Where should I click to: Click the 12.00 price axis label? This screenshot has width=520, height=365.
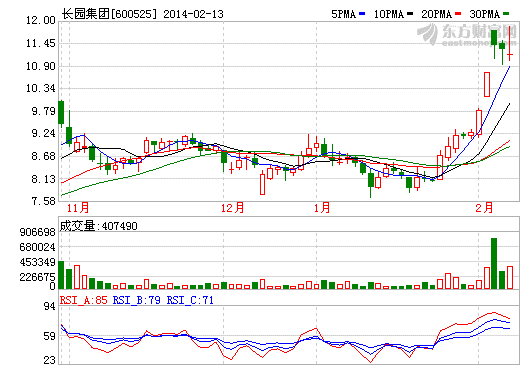coord(41,20)
